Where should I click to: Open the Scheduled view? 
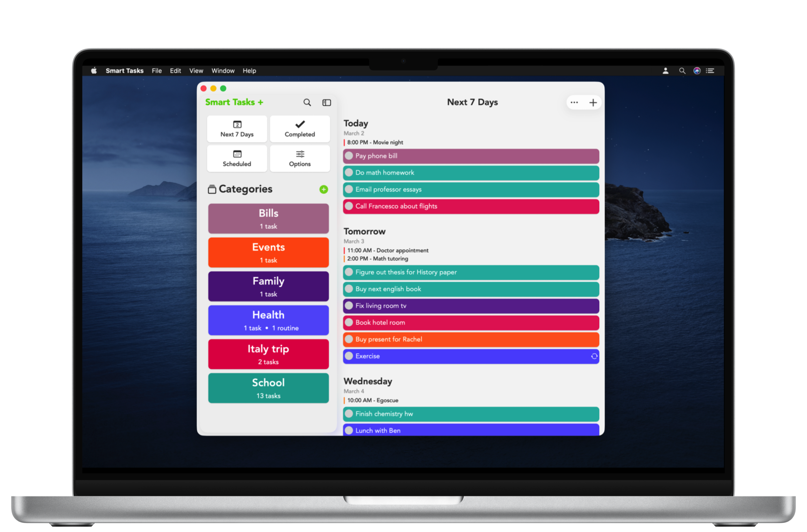(x=237, y=159)
